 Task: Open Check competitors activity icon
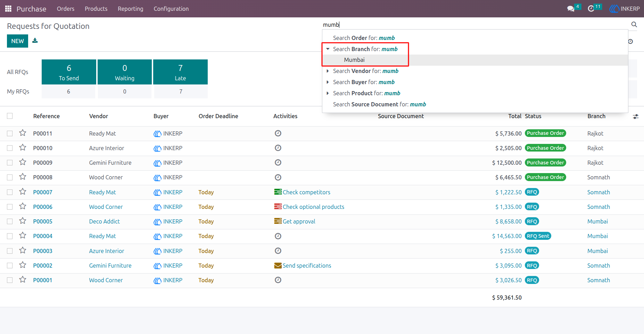pos(278,192)
